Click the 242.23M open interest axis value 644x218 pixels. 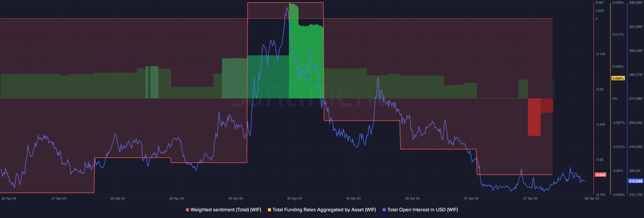[x=636, y=147]
